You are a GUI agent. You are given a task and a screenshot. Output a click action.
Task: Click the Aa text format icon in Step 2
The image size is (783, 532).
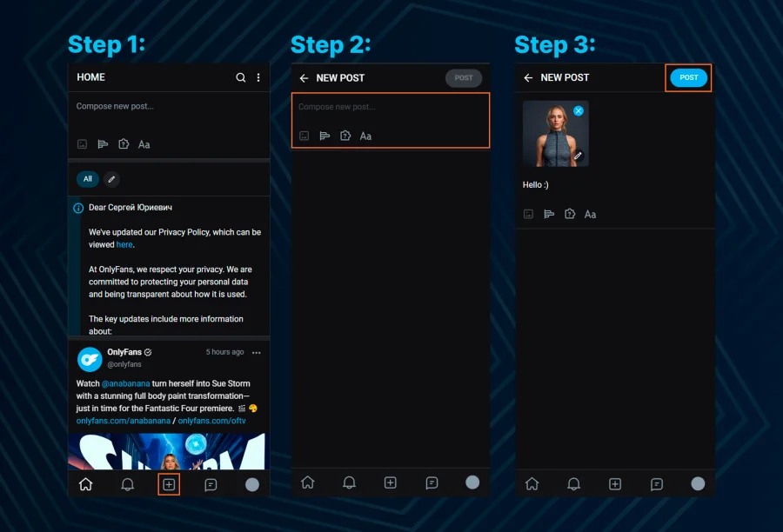pos(365,136)
